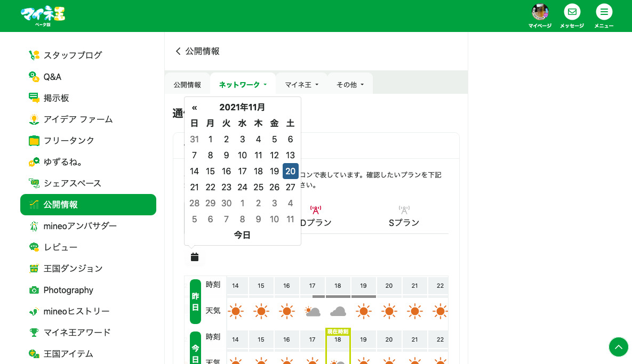Image resolution: width=632 pixels, height=364 pixels.
Task: Open the Q&A link
Action: (x=52, y=77)
